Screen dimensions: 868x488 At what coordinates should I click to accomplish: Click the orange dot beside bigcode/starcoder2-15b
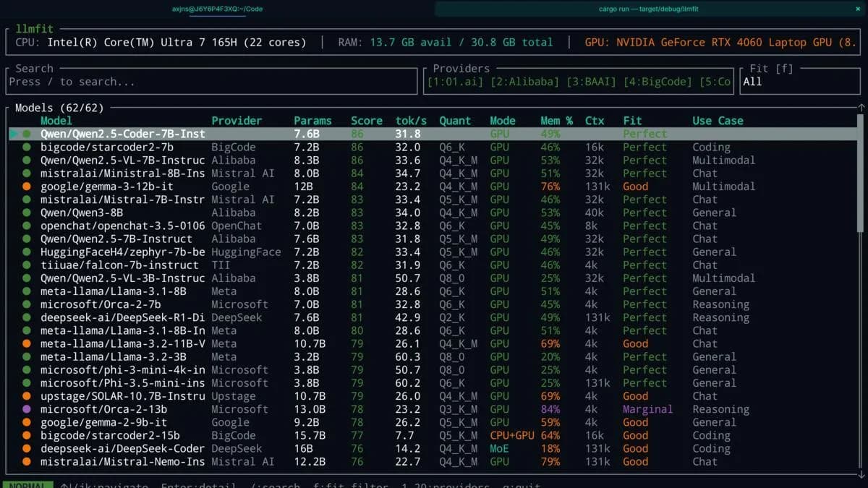27,436
